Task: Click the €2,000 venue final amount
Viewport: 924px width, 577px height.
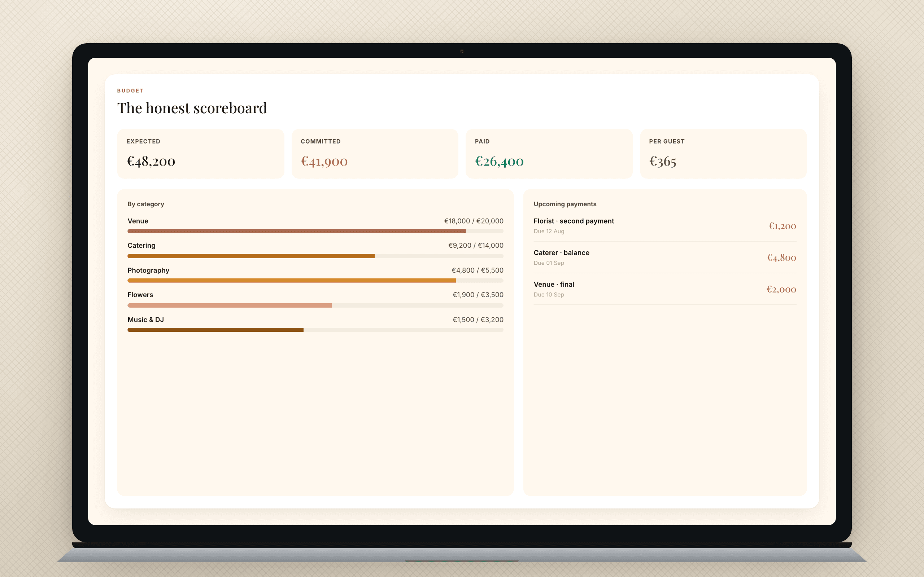Action: click(x=781, y=289)
